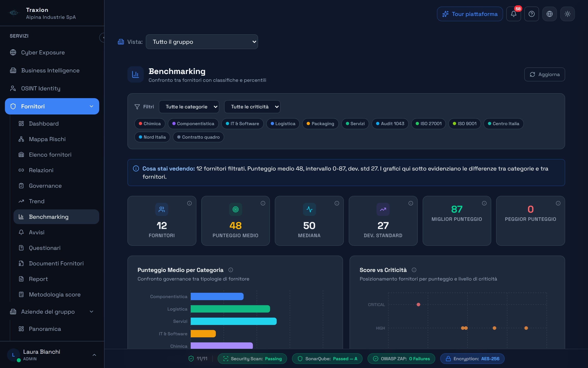Click info icon beside Punteggio Medio per Categoria
The height and width of the screenshot is (368, 588).
click(231, 270)
